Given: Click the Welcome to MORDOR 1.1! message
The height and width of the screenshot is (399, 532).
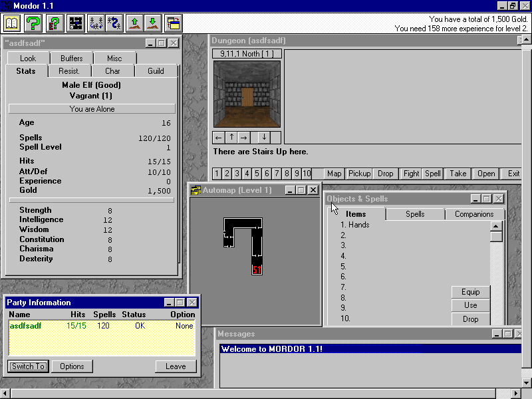Looking at the screenshot, I should tap(370, 349).
